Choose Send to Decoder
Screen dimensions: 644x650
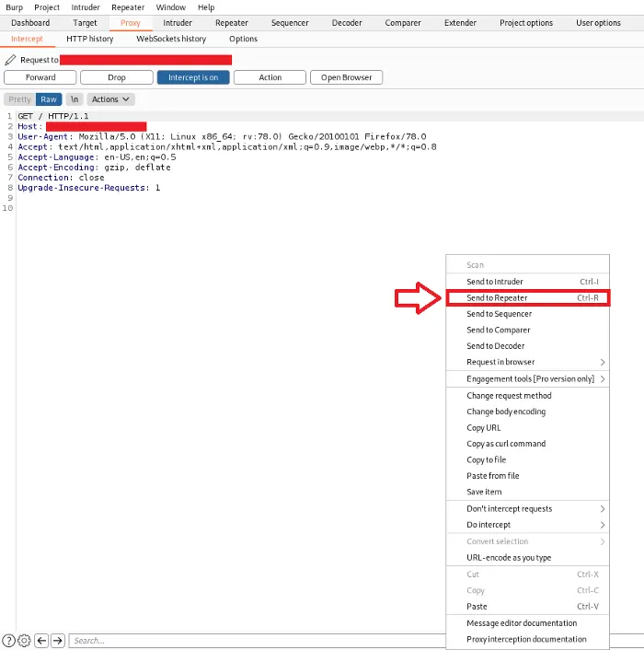527,346
